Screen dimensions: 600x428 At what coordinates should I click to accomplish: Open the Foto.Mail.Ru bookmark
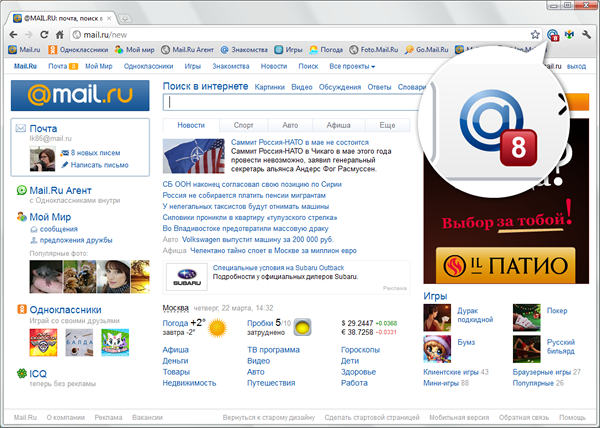(374, 50)
